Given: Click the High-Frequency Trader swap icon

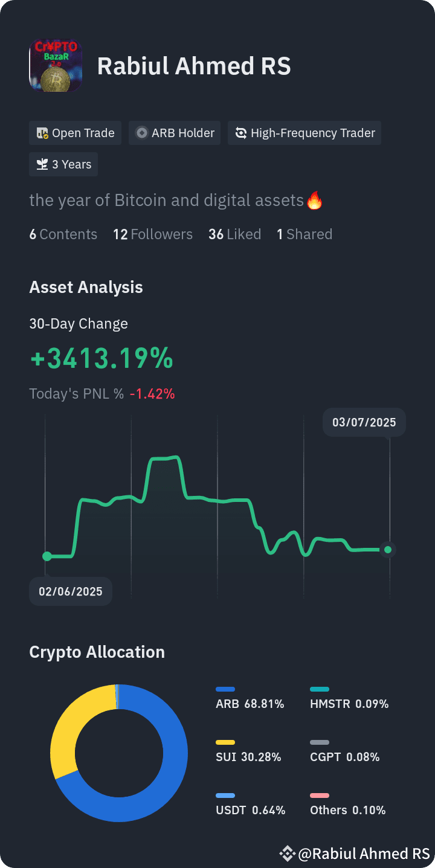Looking at the screenshot, I should (241, 133).
